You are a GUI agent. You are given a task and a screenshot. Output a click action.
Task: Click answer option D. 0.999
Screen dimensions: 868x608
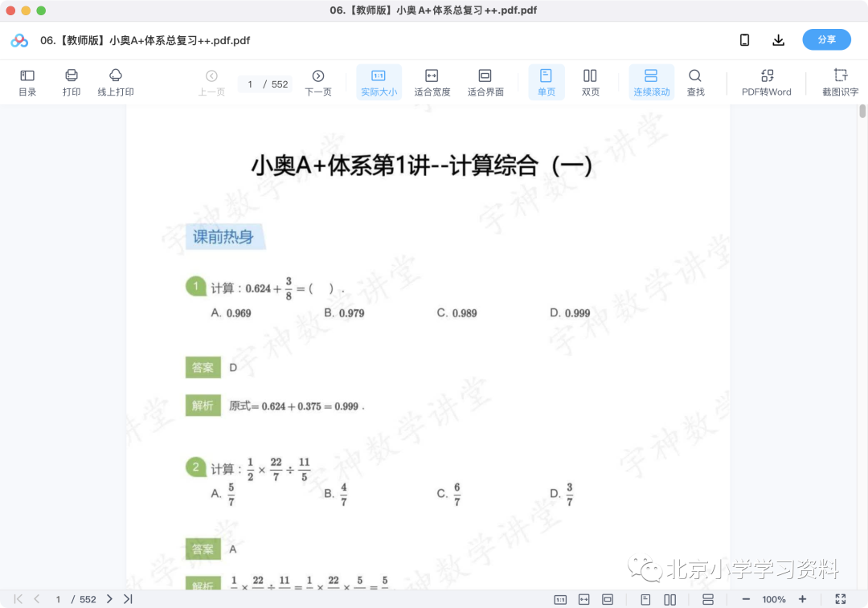570,313
